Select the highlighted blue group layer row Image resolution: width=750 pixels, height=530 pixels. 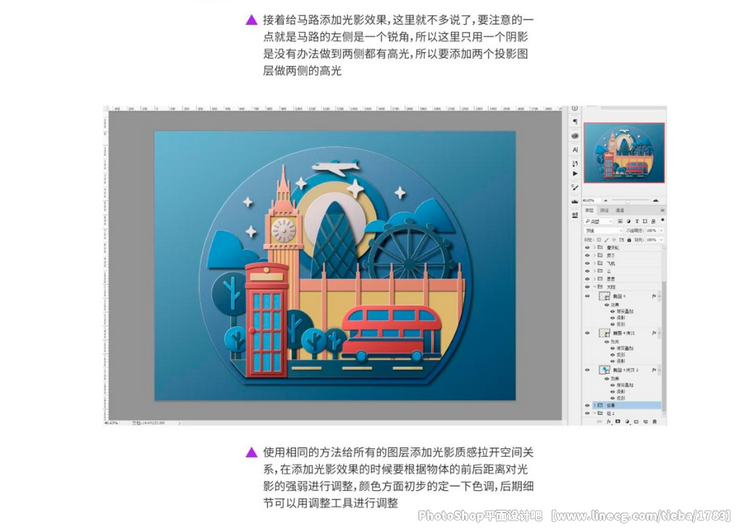tap(626, 405)
